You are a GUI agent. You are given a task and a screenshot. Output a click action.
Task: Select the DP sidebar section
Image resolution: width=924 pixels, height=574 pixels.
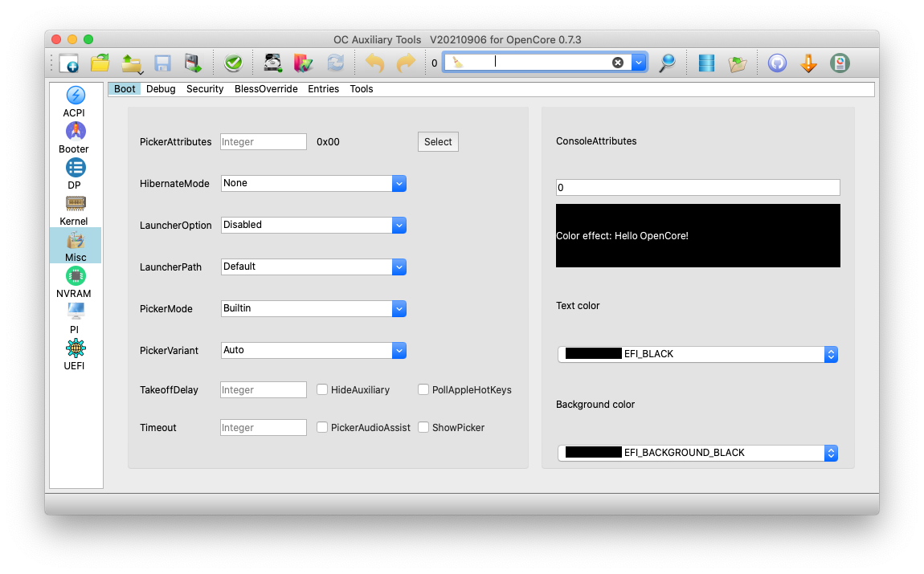click(76, 173)
